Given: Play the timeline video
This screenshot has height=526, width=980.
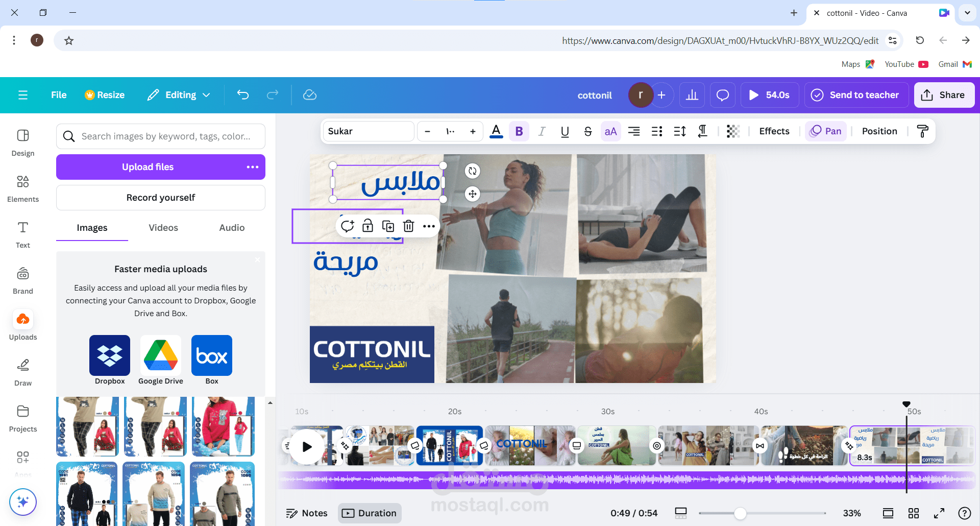Looking at the screenshot, I should [307, 447].
